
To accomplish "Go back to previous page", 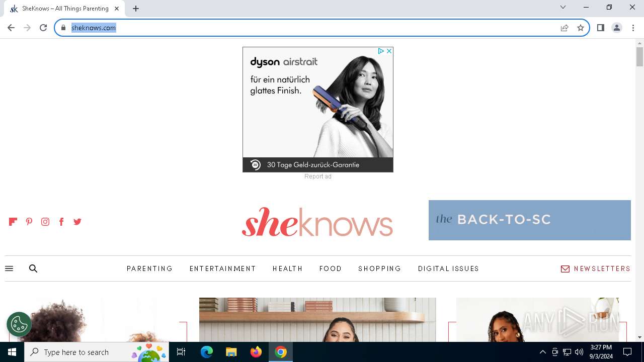I will point(11,28).
